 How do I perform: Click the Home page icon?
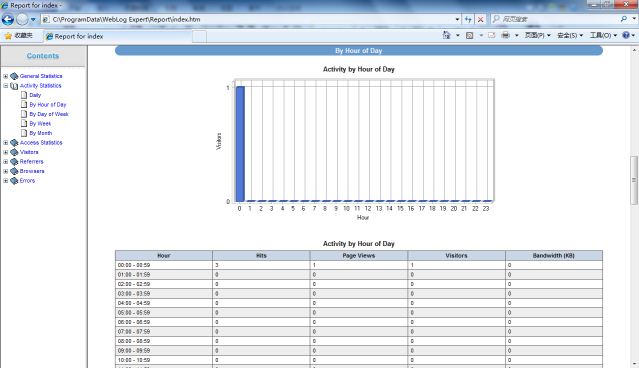pyautogui.click(x=447, y=35)
